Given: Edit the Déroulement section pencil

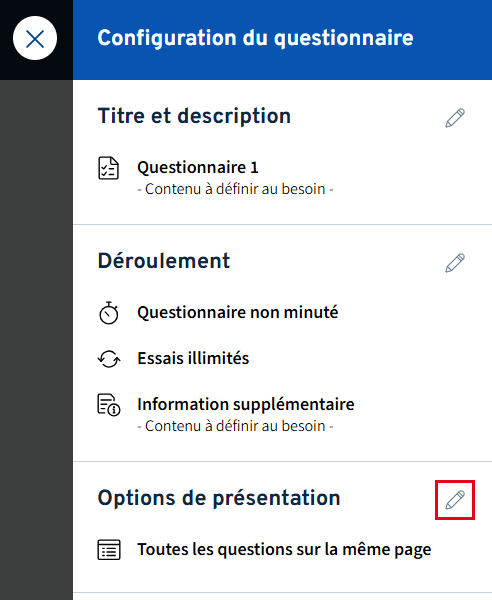Looking at the screenshot, I should click(455, 263).
